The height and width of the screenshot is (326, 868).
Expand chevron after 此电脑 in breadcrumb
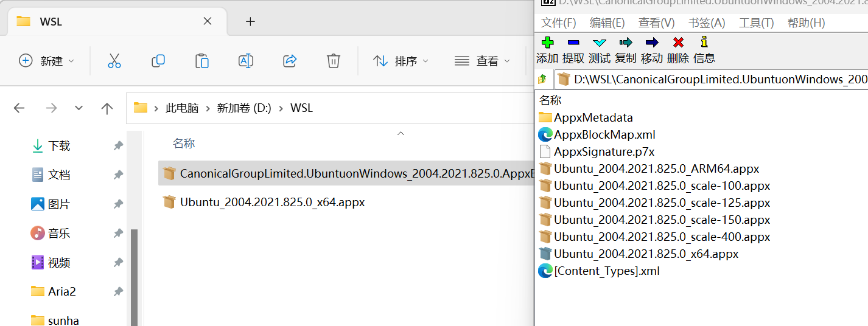208,108
